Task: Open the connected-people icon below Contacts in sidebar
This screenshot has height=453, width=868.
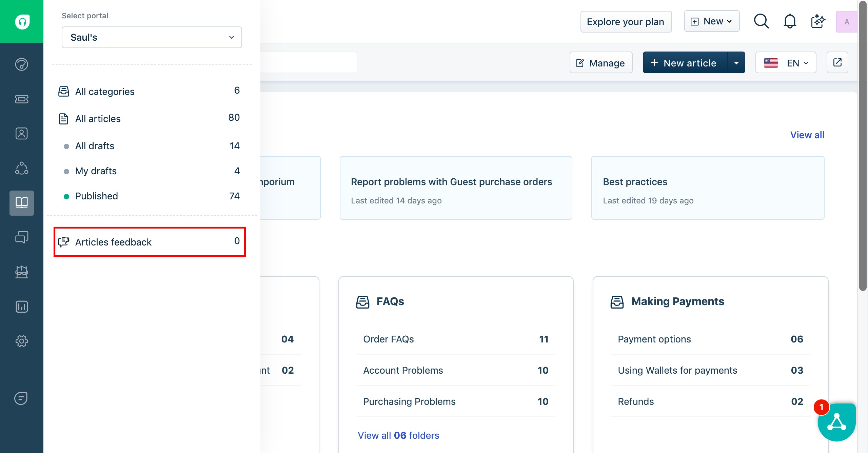Action: click(22, 168)
